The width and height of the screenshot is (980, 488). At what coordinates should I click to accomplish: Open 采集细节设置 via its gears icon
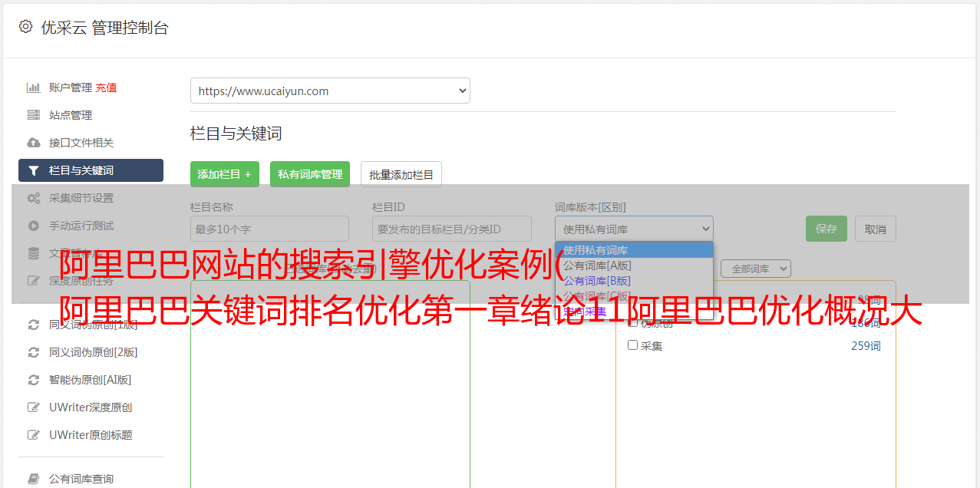[x=33, y=198]
